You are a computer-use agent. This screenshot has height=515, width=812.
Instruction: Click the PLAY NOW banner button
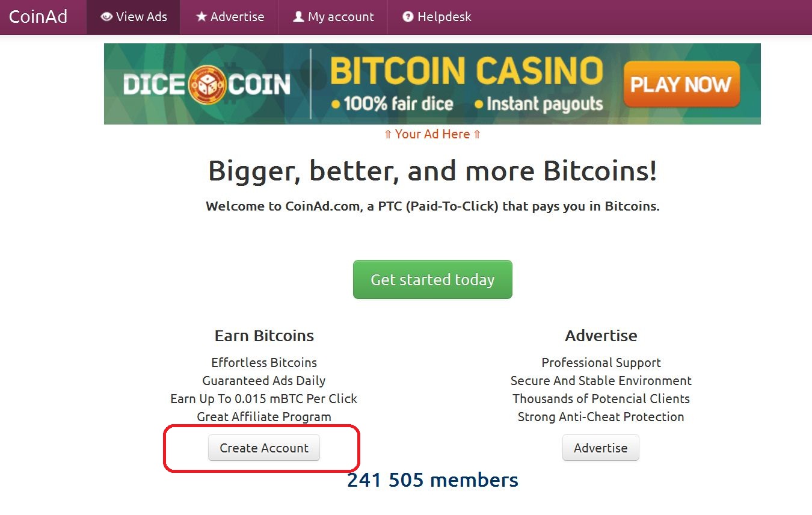[681, 84]
